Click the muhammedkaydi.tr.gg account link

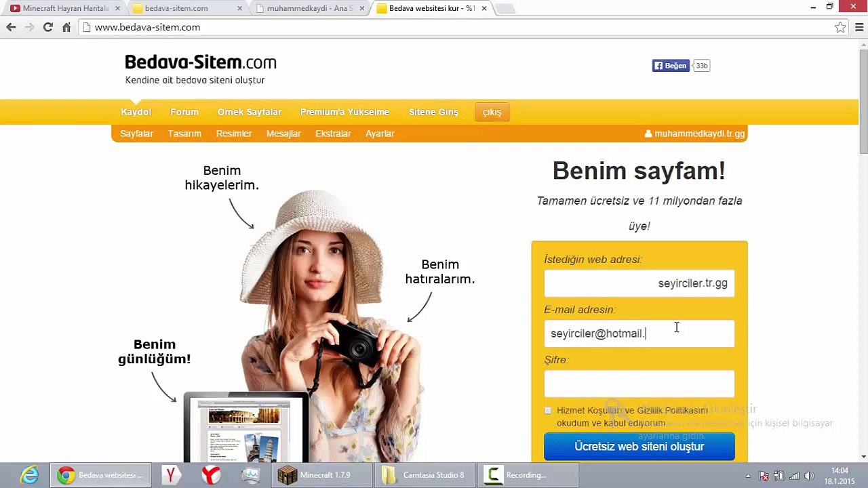coord(694,134)
